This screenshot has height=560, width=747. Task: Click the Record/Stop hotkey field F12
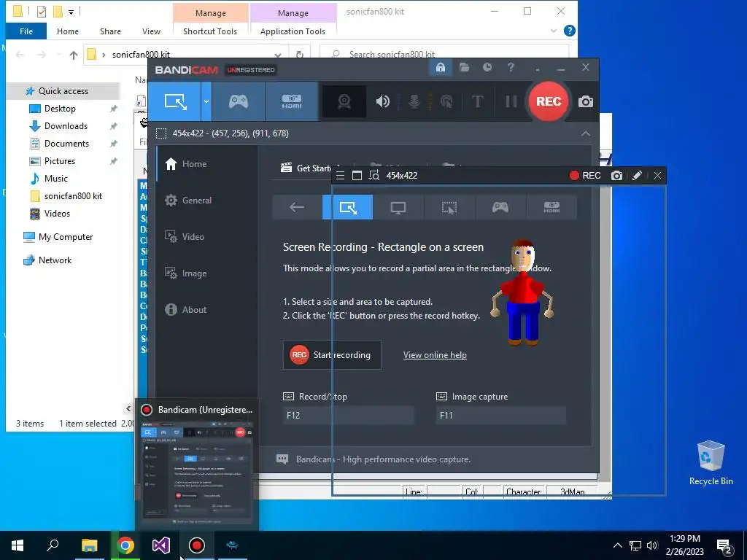pos(348,415)
